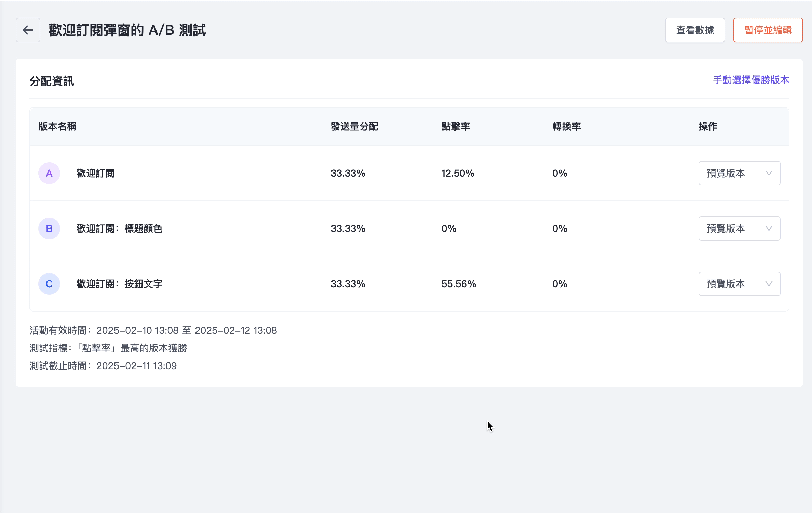Viewport: 812px width, 513px height.
Task: Click the purple A version badge
Action: point(49,173)
